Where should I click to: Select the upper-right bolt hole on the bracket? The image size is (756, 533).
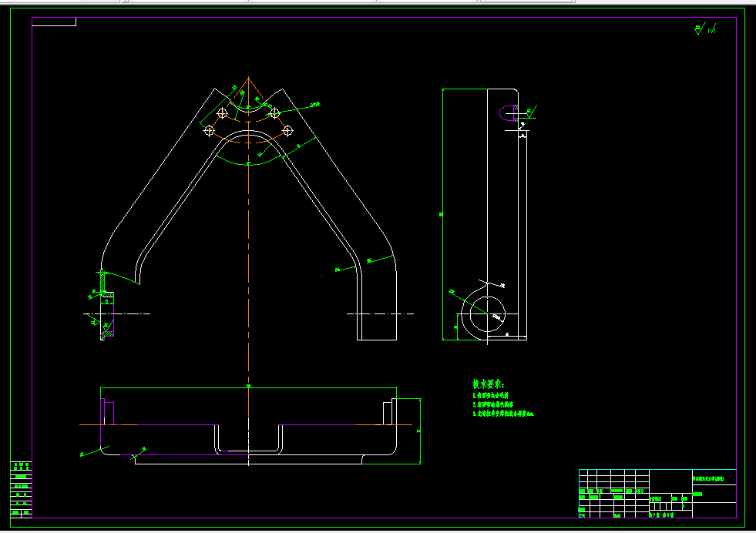click(274, 113)
